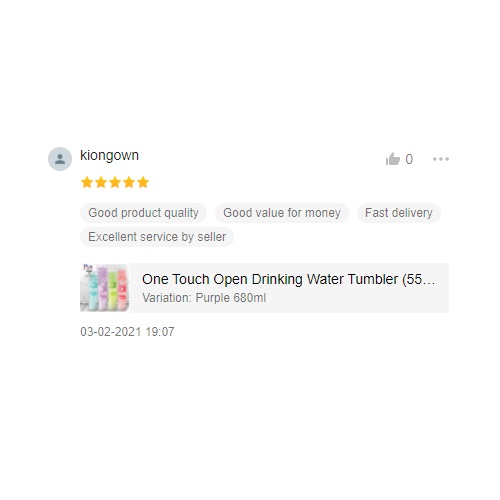Click the like count showing 0

pyautogui.click(x=409, y=159)
